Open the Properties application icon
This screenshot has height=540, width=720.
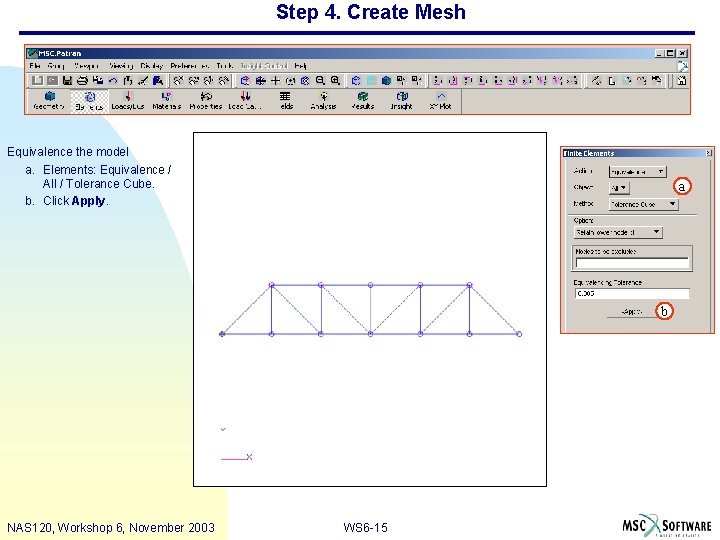coord(206,101)
